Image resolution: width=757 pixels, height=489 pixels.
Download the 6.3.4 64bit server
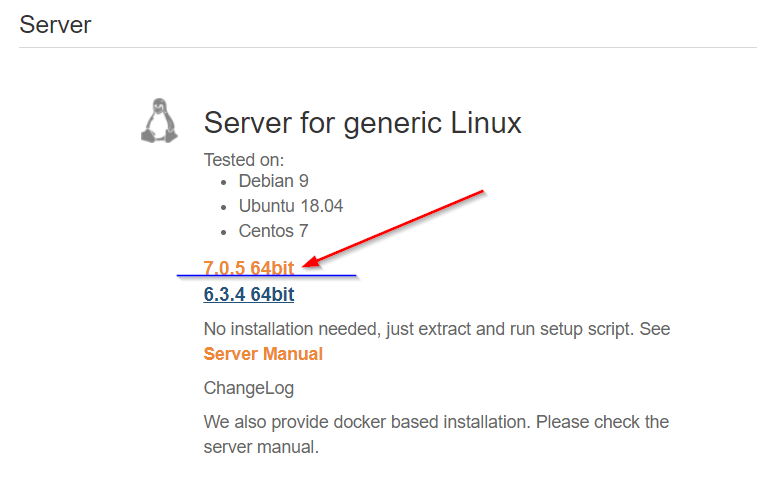coord(248,294)
